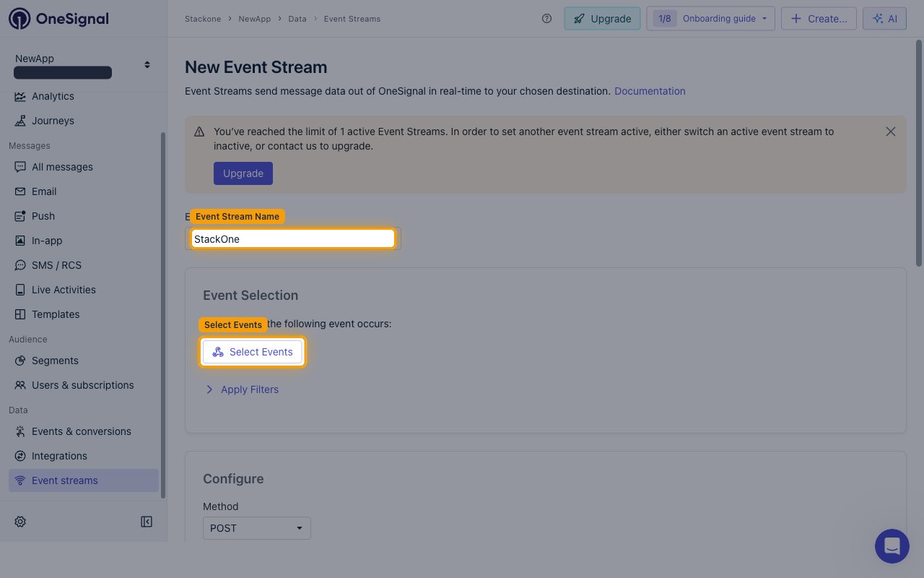
Task: Go to Event streams in sidebar
Action: [84, 480]
